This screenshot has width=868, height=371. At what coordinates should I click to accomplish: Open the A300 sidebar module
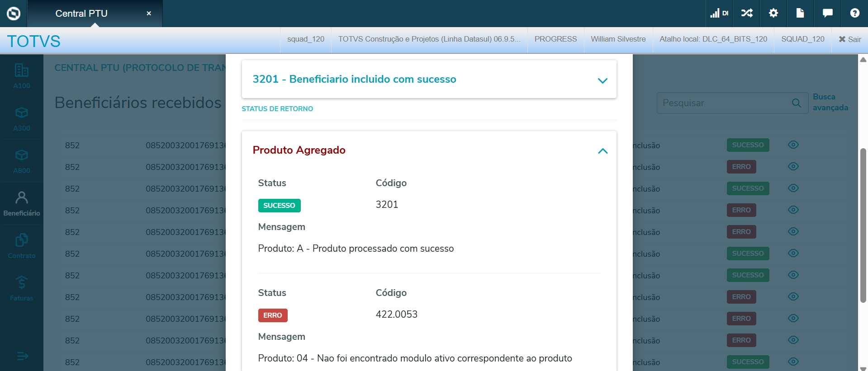(21, 118)
